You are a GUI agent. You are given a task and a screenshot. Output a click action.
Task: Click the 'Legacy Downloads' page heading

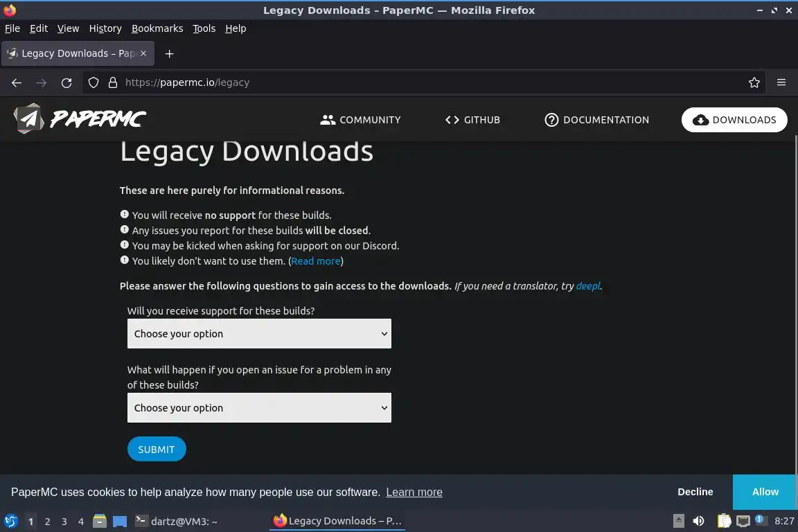pos(247,151)
